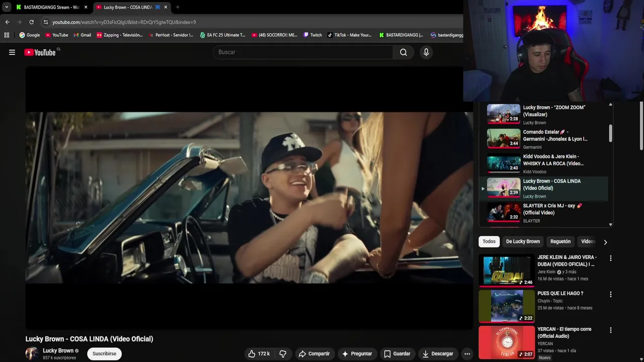Click the playlist scrollbar thumb
Screen dimensions: 644x362
611,133
